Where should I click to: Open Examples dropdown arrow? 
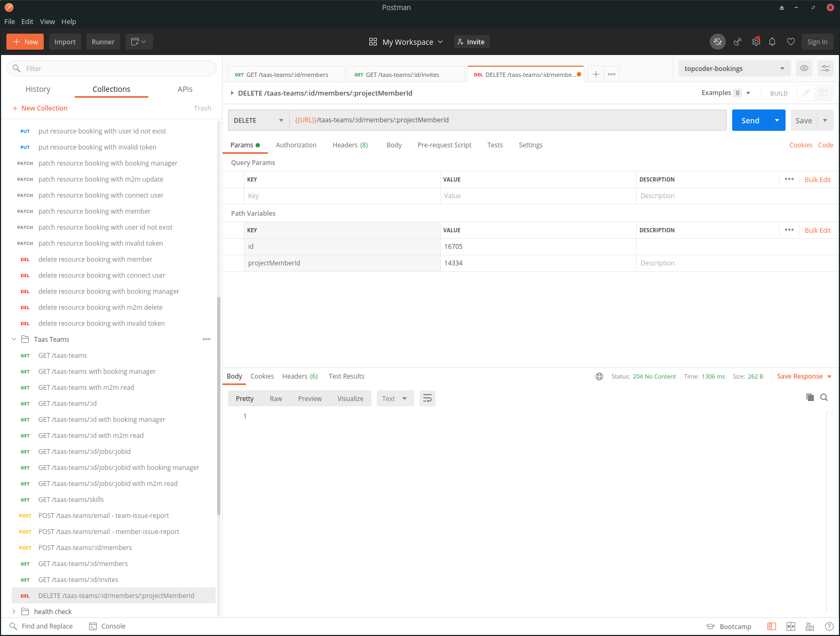748,93
